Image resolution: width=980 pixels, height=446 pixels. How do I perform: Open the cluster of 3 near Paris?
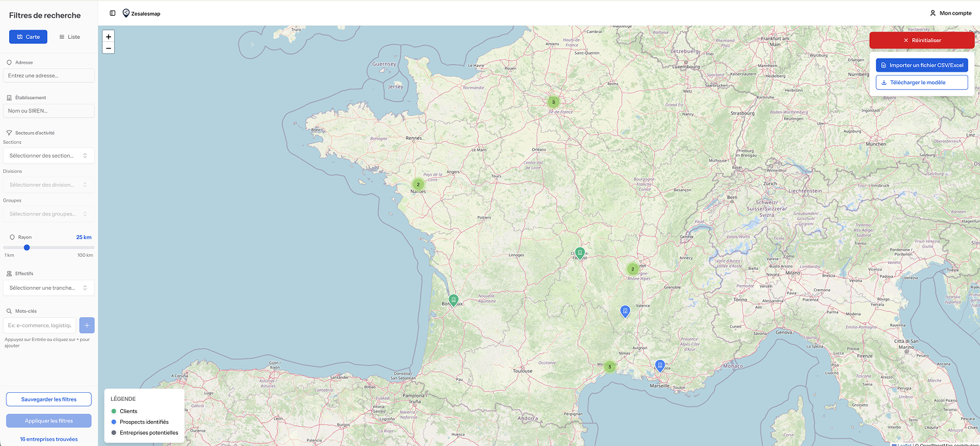[x=553, y=102]
